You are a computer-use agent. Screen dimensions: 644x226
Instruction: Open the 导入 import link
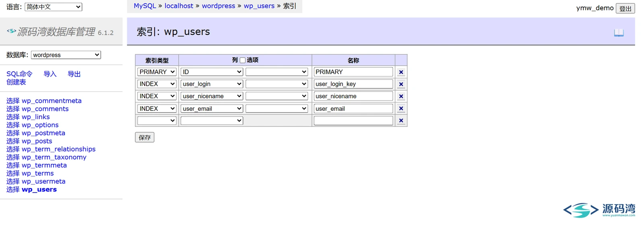(50, 74)
